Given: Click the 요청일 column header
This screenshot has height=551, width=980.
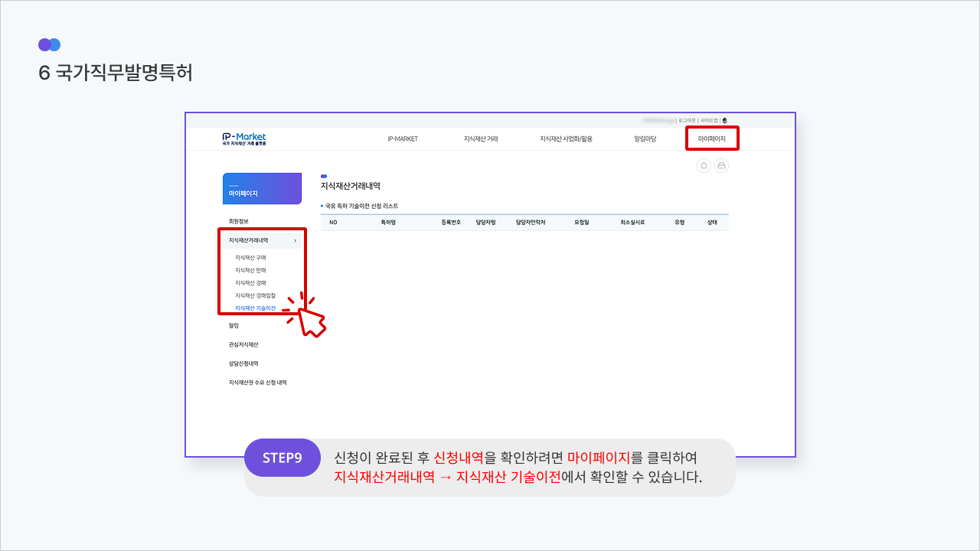Looking at the screenshot, I should 581,222.
